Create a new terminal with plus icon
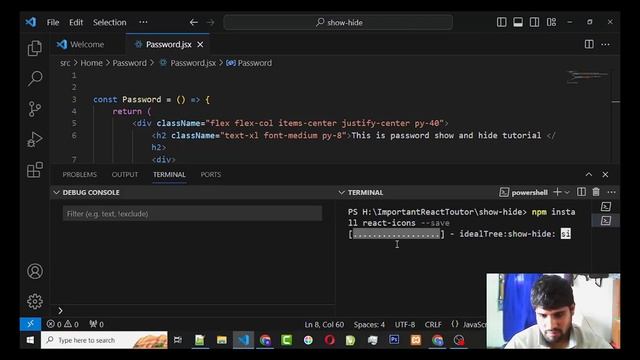 pyautogui.click(x=557, y=192)
